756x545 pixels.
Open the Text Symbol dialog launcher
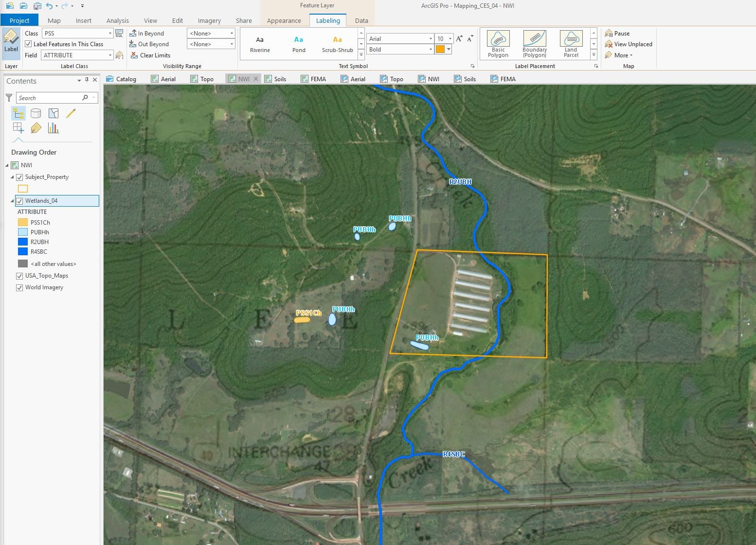(x=472, y=66)
